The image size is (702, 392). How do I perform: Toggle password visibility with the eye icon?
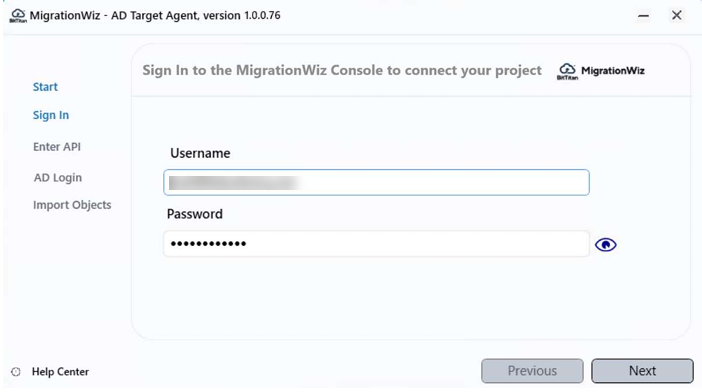tap(605, 245)
